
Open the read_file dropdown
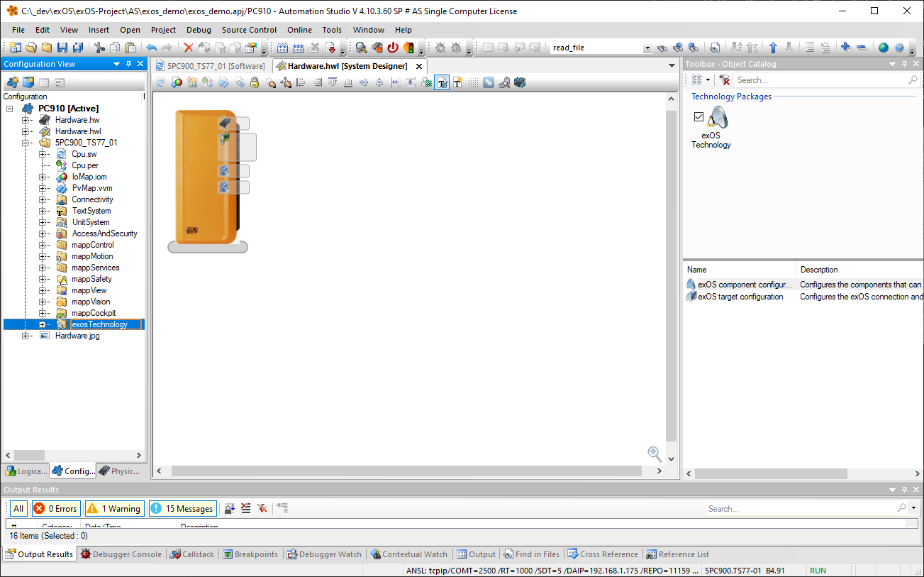click(x=647, y=48)
